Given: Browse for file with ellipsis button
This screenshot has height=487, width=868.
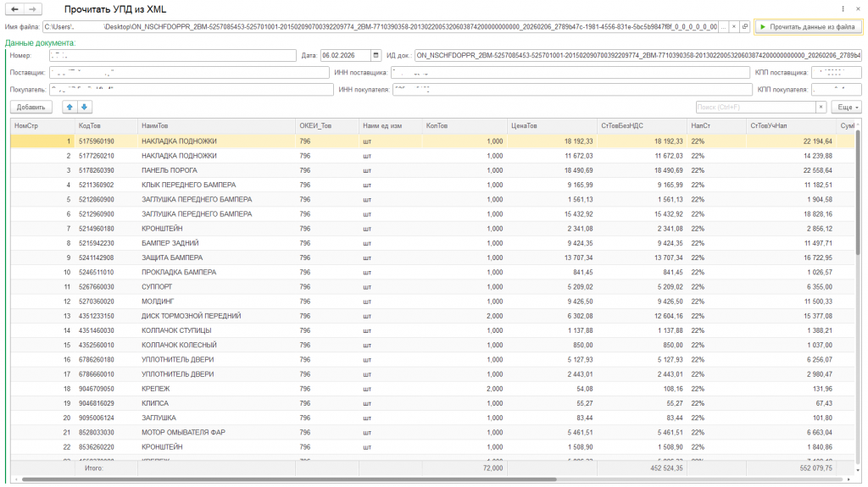Looking at the screenshot, I should click(x=723, y=27).
